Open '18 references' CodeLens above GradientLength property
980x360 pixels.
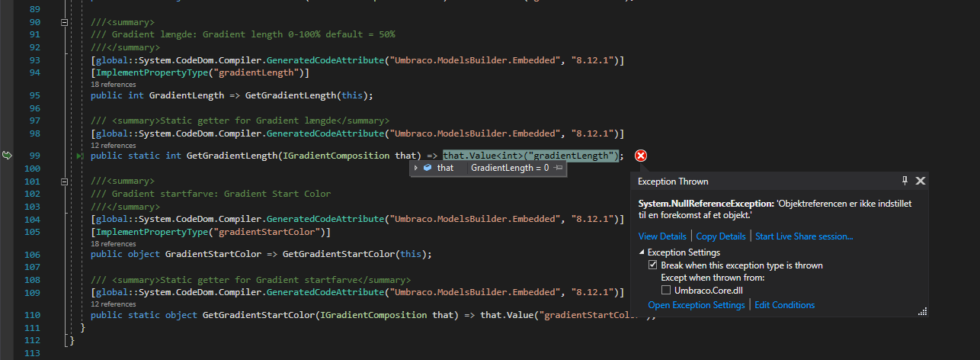[x=114, y=85]
